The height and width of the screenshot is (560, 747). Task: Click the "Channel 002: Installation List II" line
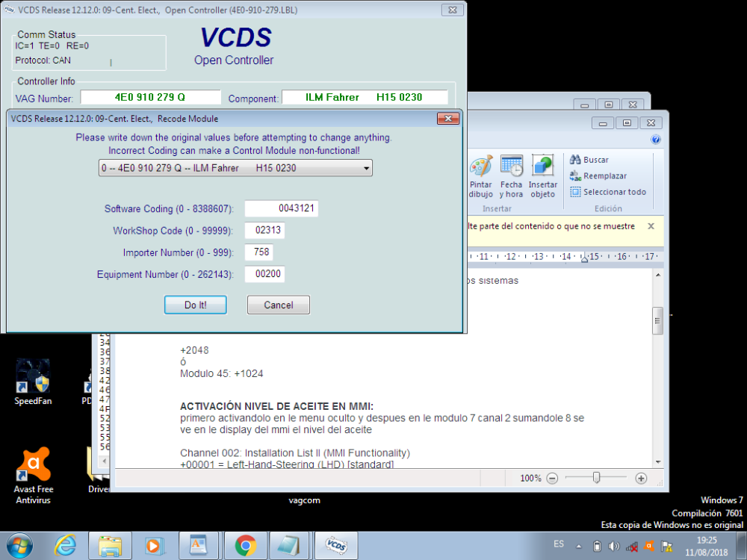(x=295, y=453)
